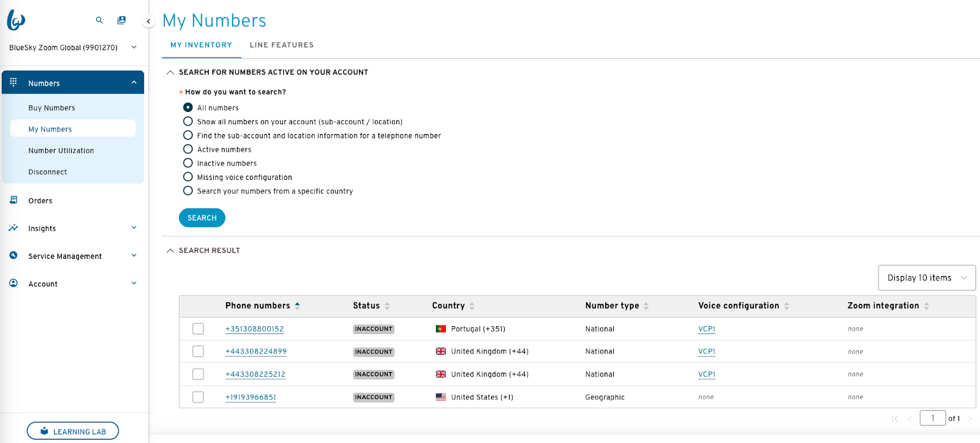Select Active numbers radio button
980x443 pixels.
pos(188,149)
